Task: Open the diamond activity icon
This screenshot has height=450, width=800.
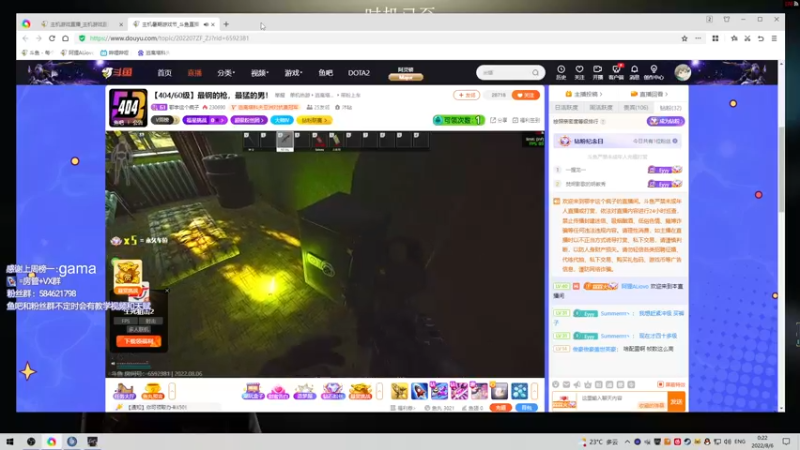Action: coord(333,391)
